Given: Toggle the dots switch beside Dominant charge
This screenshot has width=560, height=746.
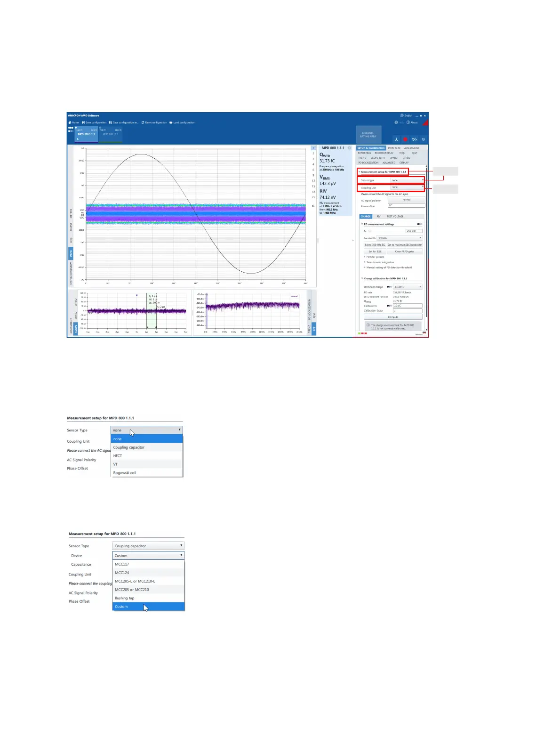Looking at the screenshot, I should [390, 287].
